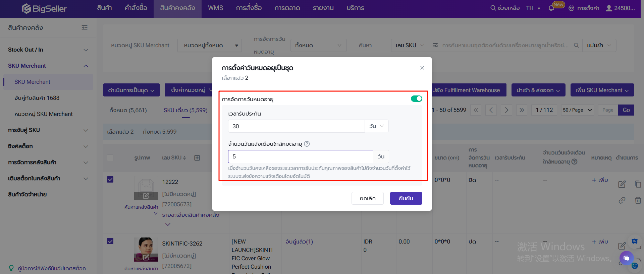Click the SKINTIFIC-3262 product thumbnail
Viewport: 644px width, 274px height.
pyautogui.click(x=146, y=249)
